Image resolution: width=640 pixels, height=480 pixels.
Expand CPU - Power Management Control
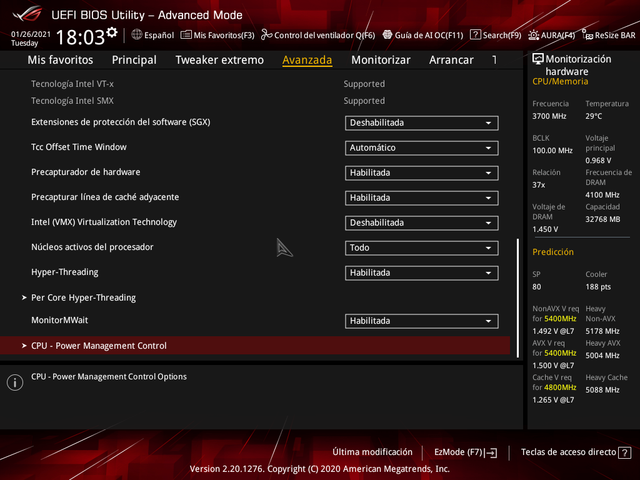click(255, 346)
